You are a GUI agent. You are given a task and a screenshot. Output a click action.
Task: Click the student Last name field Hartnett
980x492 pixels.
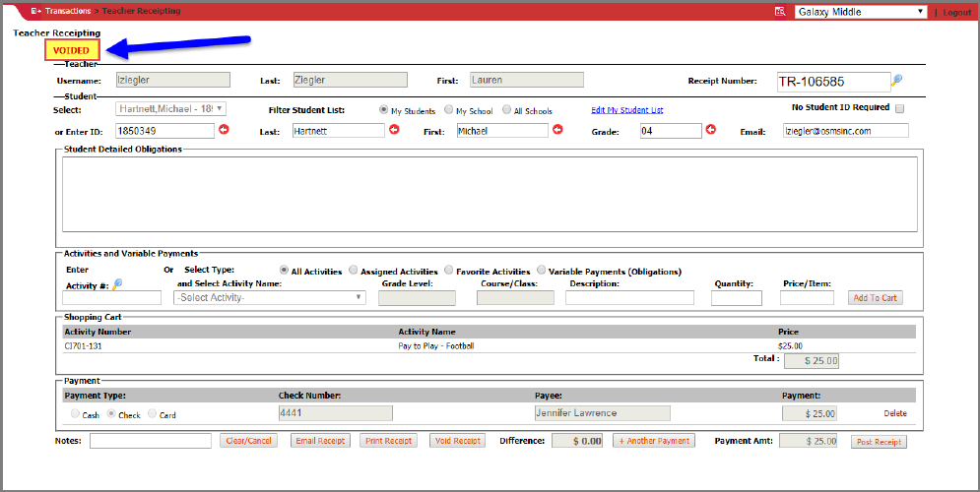click(338, 131)
